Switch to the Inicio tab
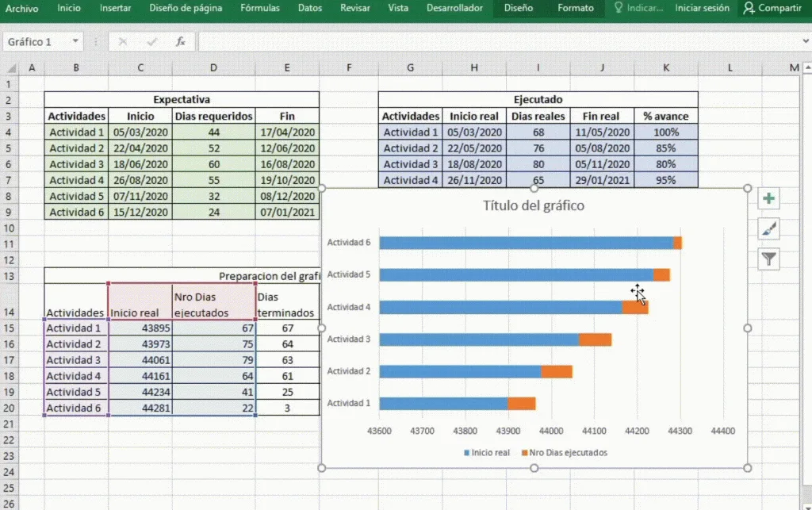The image size is (812, 510). click(x=69, y=8)
